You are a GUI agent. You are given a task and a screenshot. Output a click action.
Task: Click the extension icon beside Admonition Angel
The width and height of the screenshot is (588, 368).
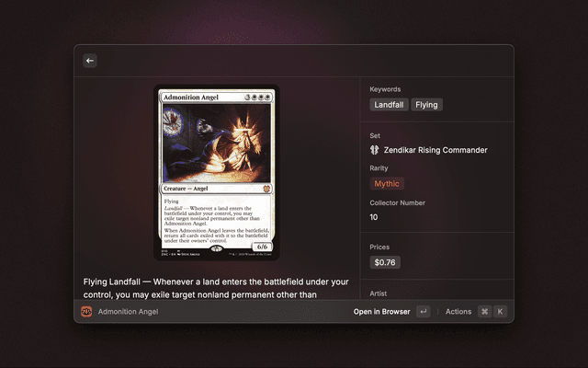[87, 312]
